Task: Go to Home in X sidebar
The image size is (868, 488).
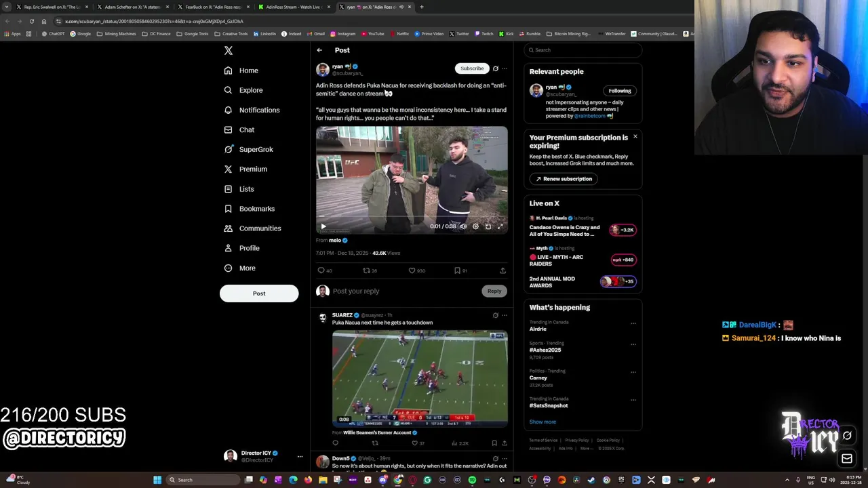Action: click(241, 70)
